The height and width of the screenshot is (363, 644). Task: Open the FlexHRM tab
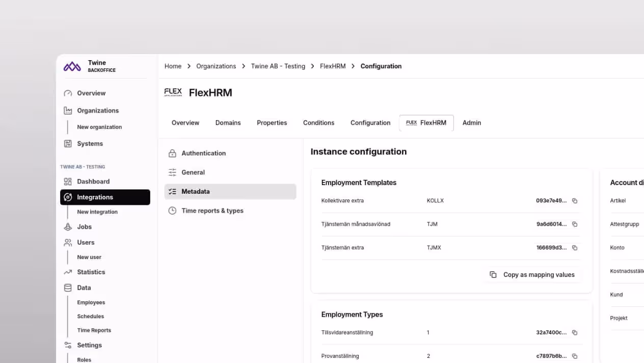[x=426, y=122]
